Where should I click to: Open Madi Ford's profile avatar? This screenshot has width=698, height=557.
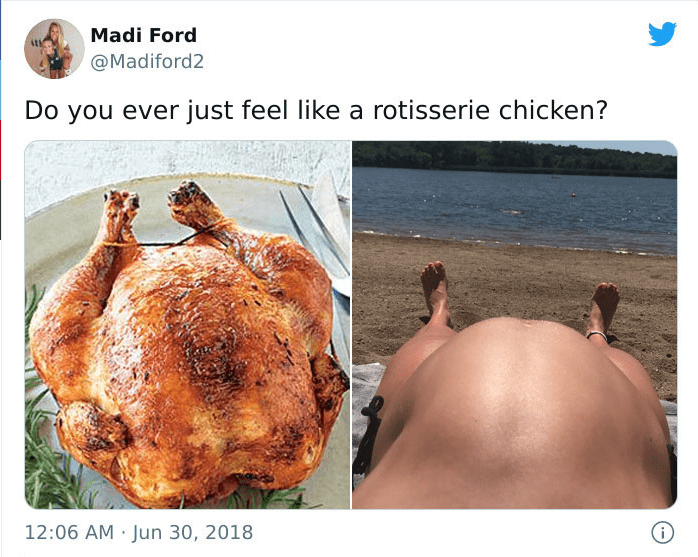pos(54,49)
